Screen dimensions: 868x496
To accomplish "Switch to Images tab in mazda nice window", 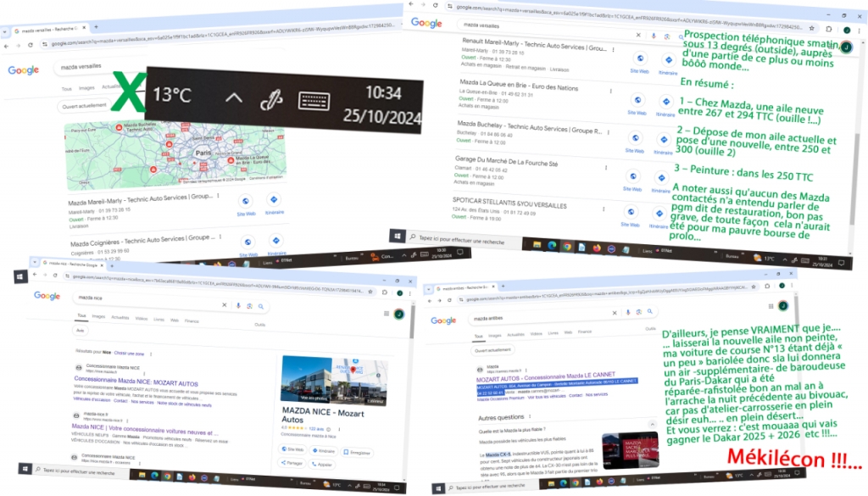I will [98, 316].
